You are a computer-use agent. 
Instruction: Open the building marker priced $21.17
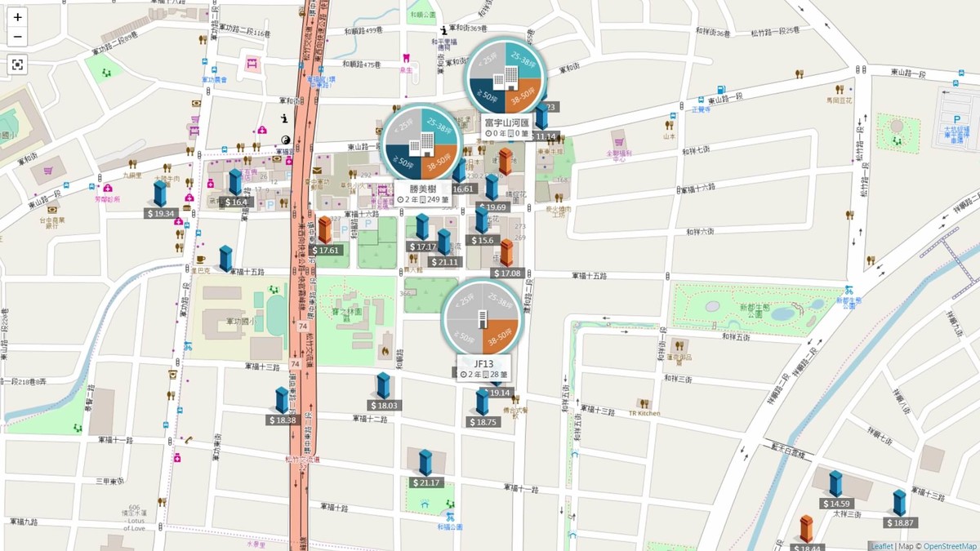tap(425, 469)
